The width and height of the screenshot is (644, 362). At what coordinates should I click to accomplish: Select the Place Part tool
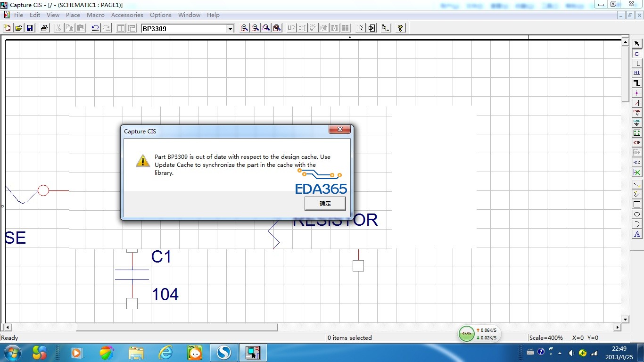pos(637,54)
